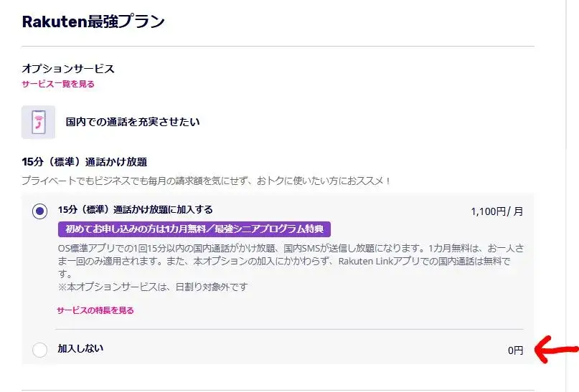Click the 加入しない option label
The height and width of the screenshot is (392, 579).
click(80, 348)
